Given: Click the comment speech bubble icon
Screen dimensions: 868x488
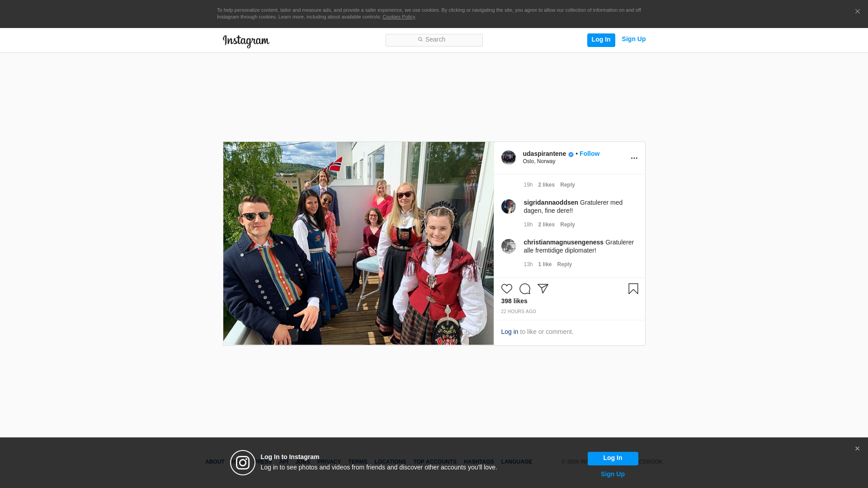Looking at the screenshot, I should [524, 289].
